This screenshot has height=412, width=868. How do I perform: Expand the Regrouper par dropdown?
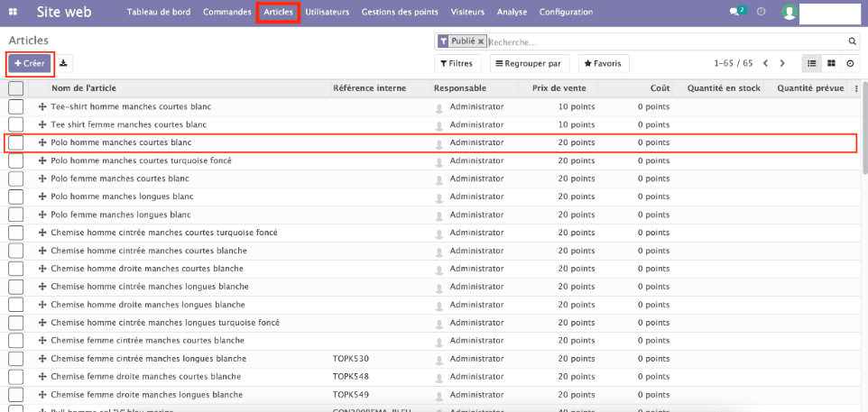528,63
